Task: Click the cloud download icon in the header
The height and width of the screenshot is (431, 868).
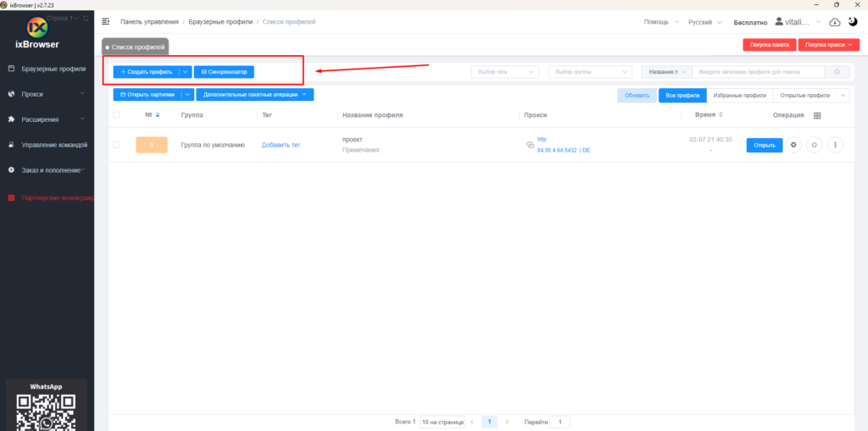Action: (835, 22)
